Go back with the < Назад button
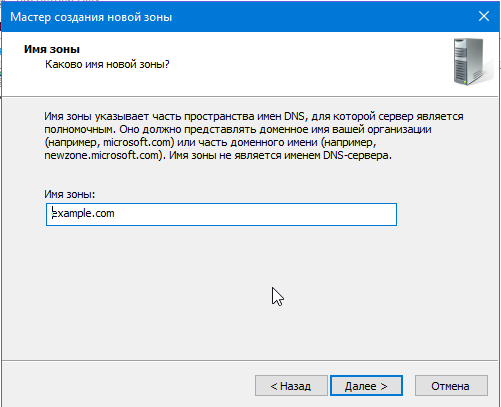The width and height of the screenshot is (501, 407). (291, 386)
